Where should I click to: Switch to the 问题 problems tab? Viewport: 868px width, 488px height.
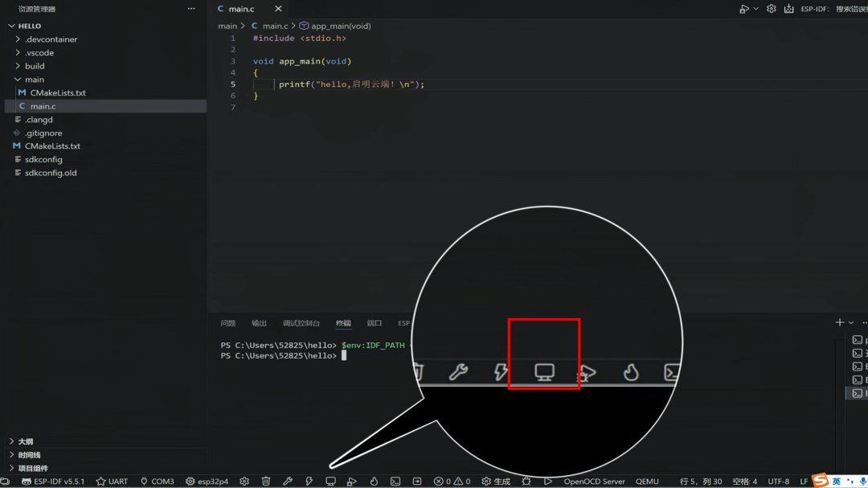tap(228, 323)
